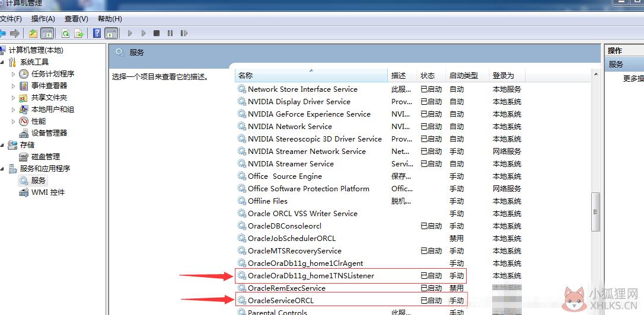Sort by the 状态 column header
Image resolution: width=644 pixels, height=315 pixels.
coord(431,75)
